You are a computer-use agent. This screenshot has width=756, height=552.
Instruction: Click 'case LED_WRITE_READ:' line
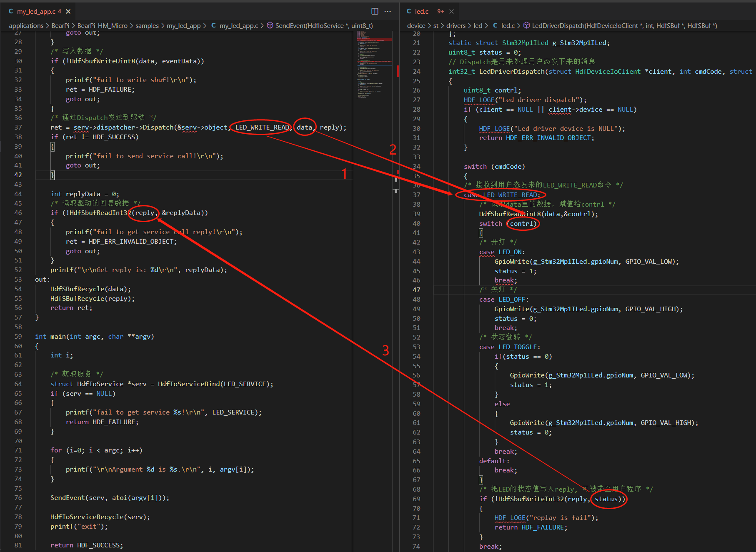[x=502, y=195]
